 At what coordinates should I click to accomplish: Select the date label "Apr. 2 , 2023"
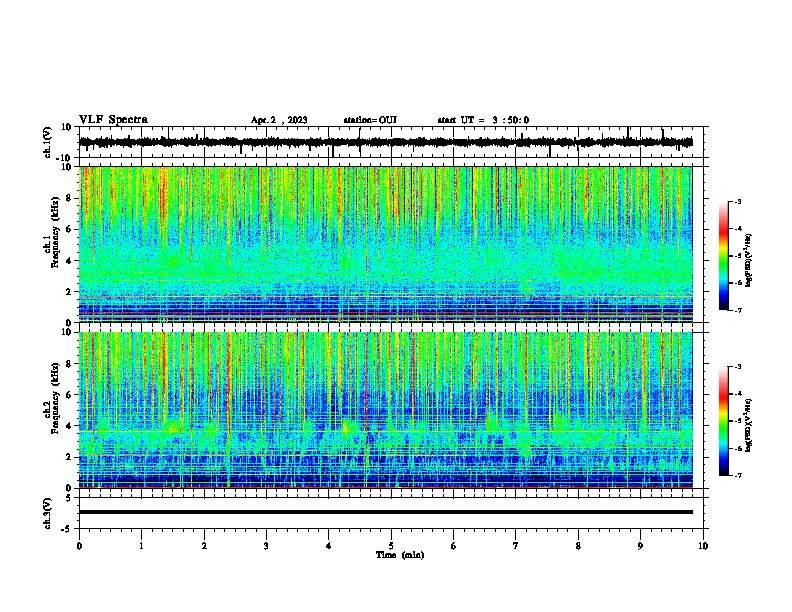[x=279, y=120]
